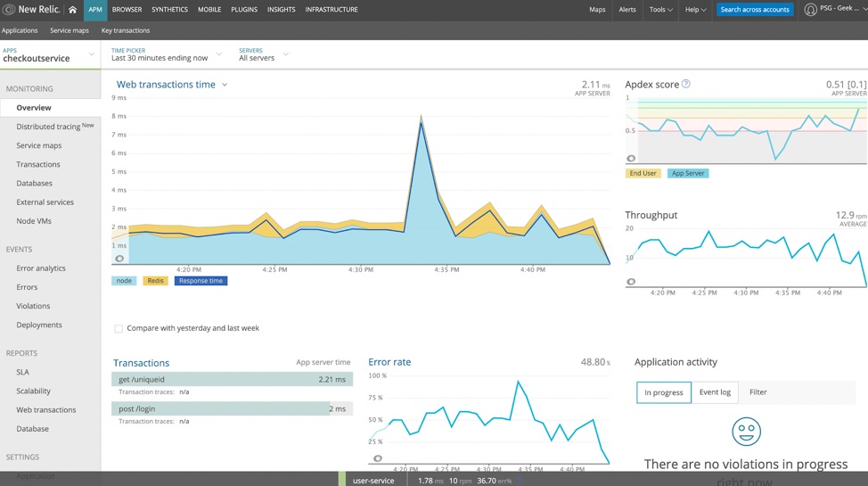Open Maps in top bar
The image size is (868, 486).
597,10
